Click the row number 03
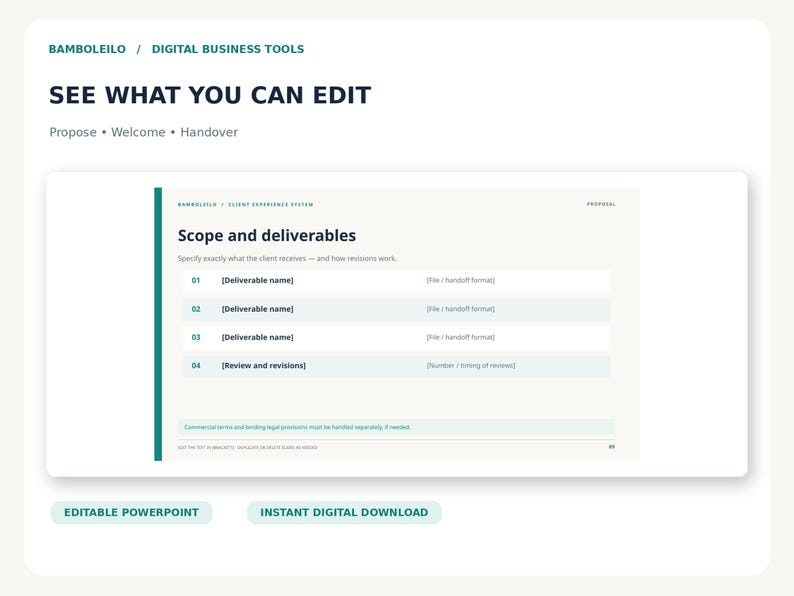Viewport: 794px width, 596px height. (196, 337)
